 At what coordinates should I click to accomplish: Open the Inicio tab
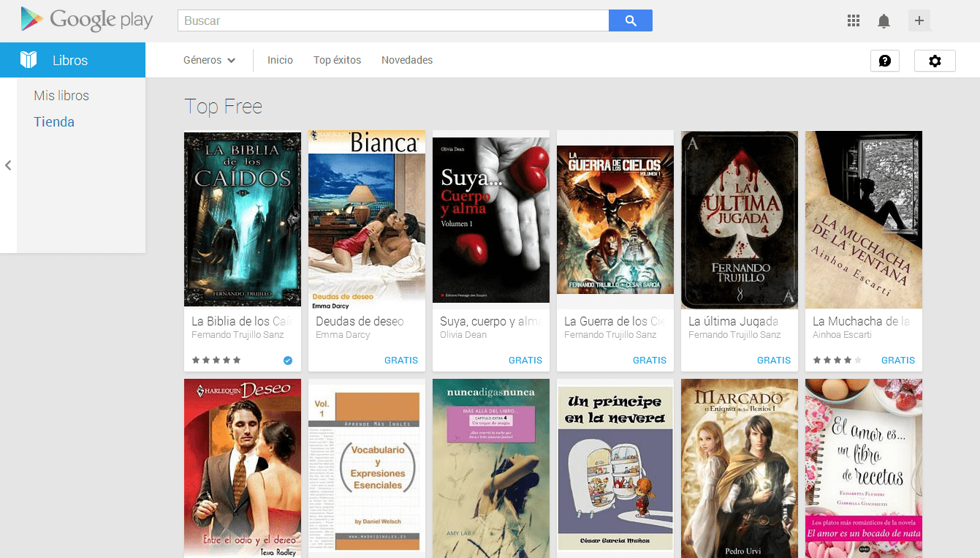pyautogui.click(x=280, y=60)
